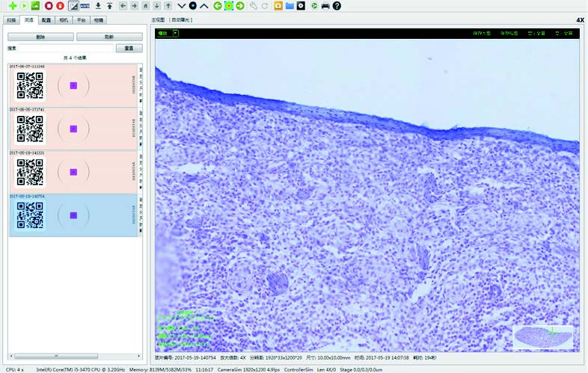Click the upward chevron arrow in toolbar
This screenshot has height=373, width=588.
tap(203, 6)
